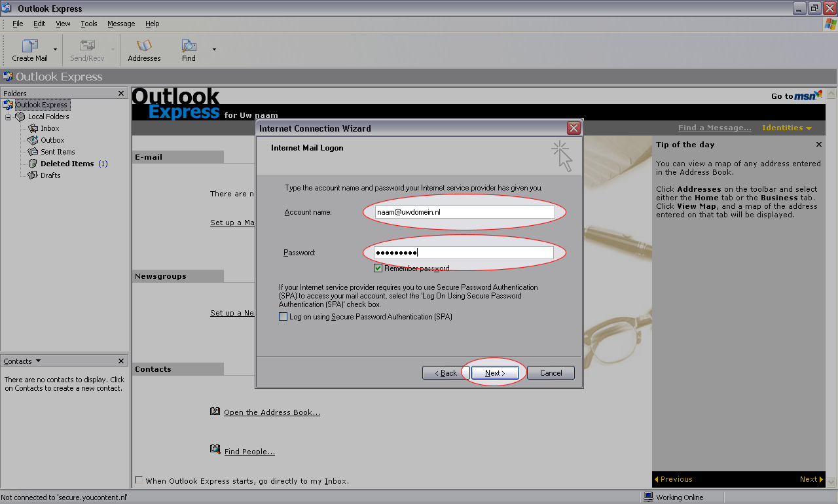Image resolution: width=838 pixels, height=504 pixels.
Task: Click the Open the Address Book link
Action: click(x=272, y=412)
